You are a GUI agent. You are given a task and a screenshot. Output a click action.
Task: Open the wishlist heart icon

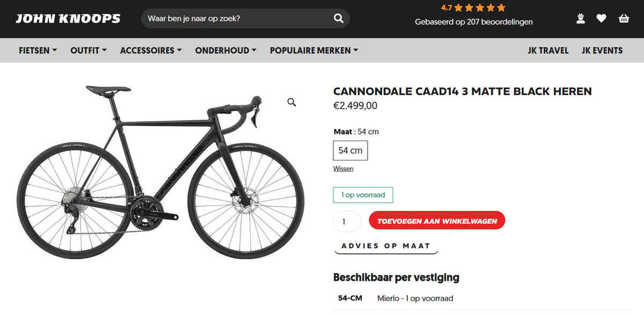tap(601, 19)
